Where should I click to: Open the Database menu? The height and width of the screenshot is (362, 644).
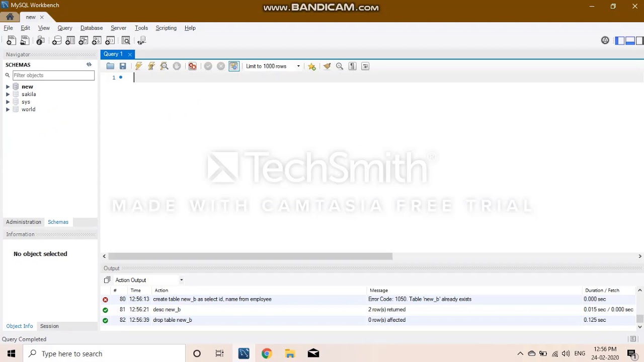pos(92,28)
